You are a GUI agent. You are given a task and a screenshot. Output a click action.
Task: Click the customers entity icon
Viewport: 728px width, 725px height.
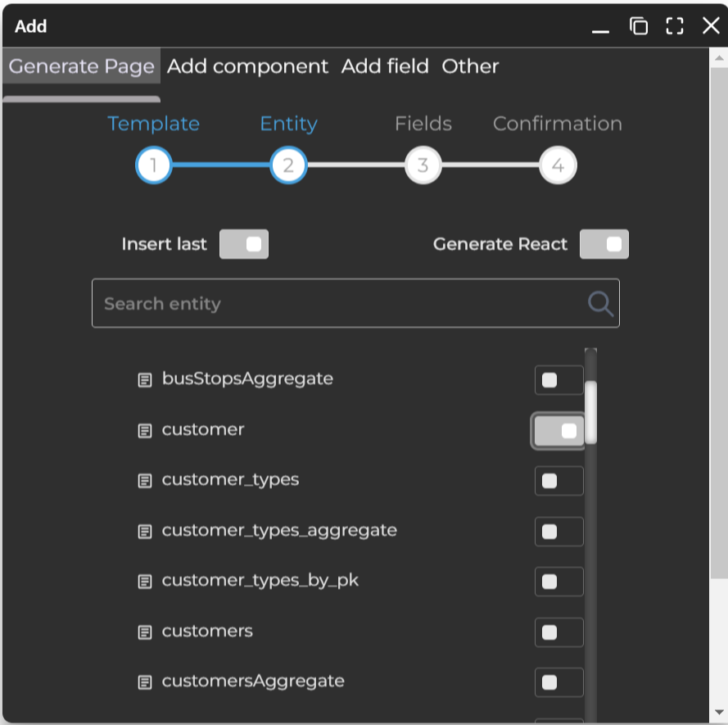(x=145, y=632)
